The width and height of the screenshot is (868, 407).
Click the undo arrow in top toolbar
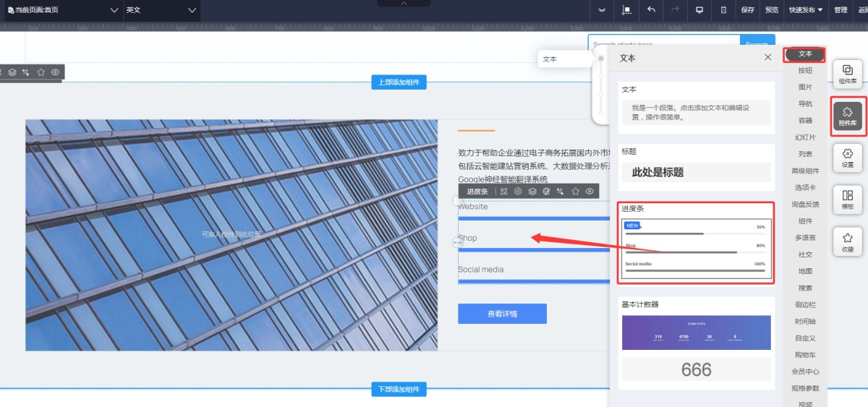651,10
